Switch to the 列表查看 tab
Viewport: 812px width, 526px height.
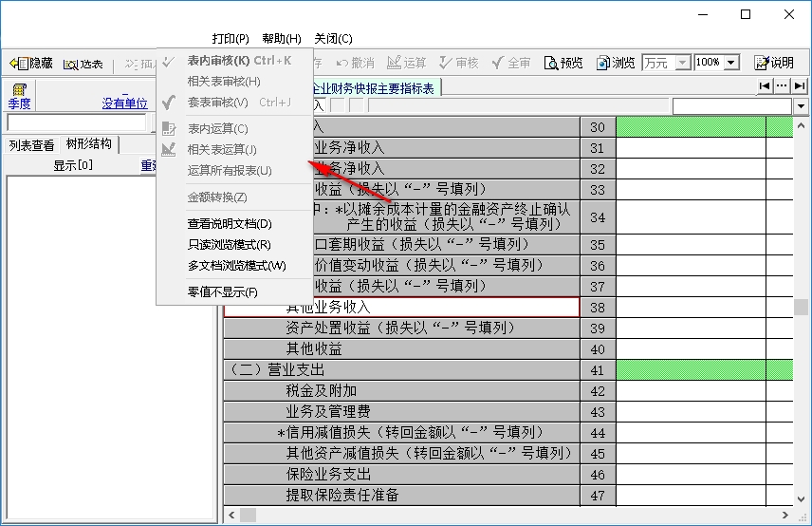[x=31, y=145]
